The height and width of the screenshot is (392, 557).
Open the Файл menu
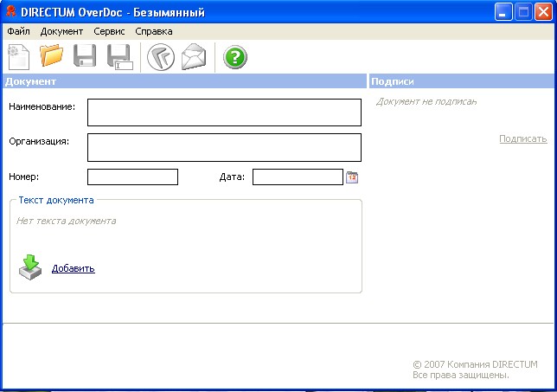click(18, 31)
